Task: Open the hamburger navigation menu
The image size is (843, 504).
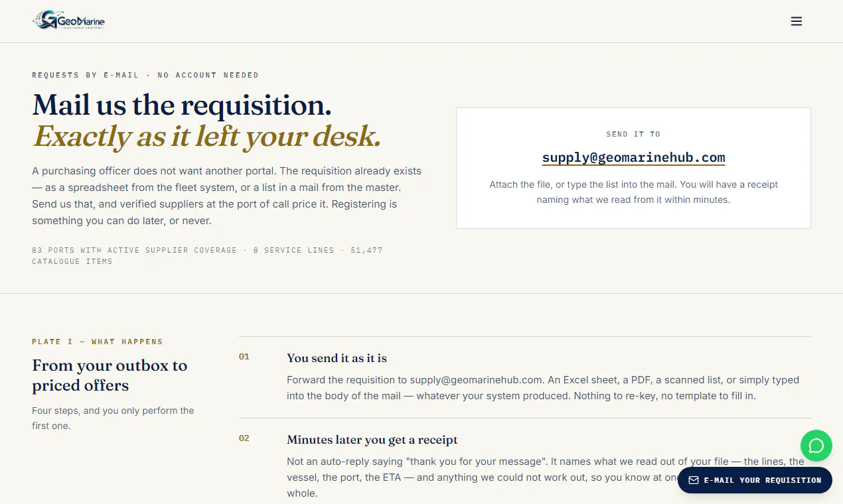Action: [x=797, y=21]
